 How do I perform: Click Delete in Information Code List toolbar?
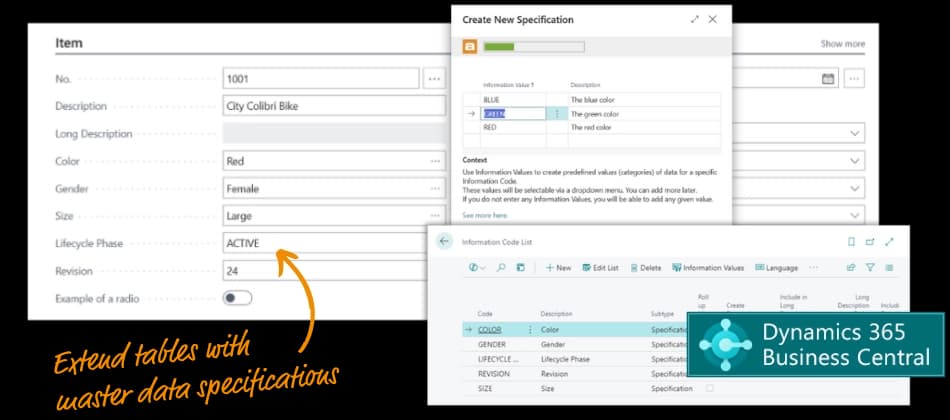point(646,267)
